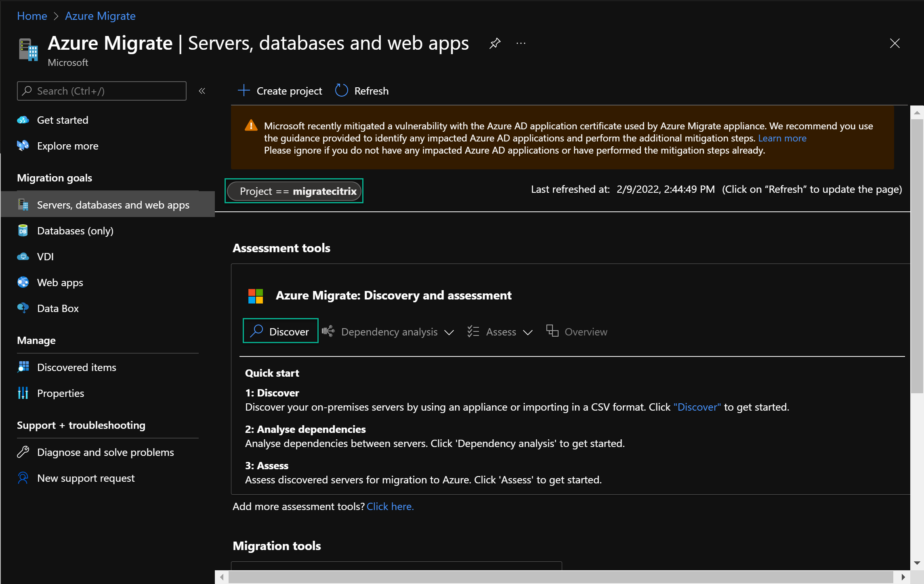Go to Azure Migrate breadcrumb
Screen dimensions: 924x584
tap(100, 16)
